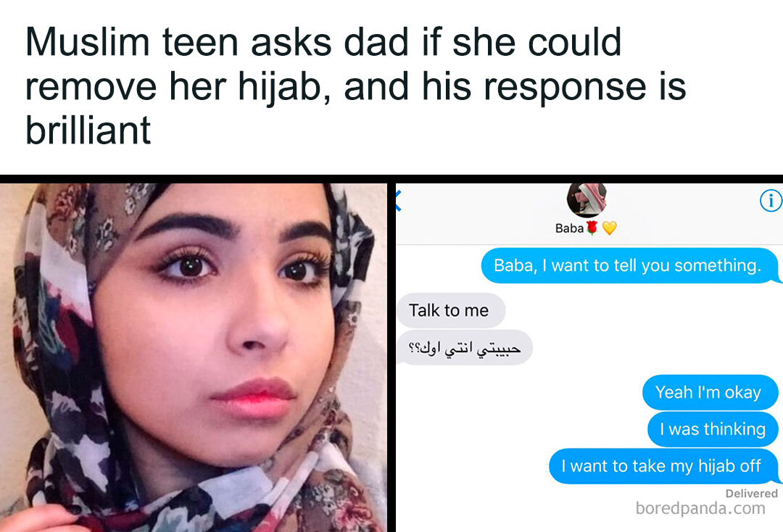Click the black divider between photo and chat
Screen dimensions: 783x532
point(391,357)
